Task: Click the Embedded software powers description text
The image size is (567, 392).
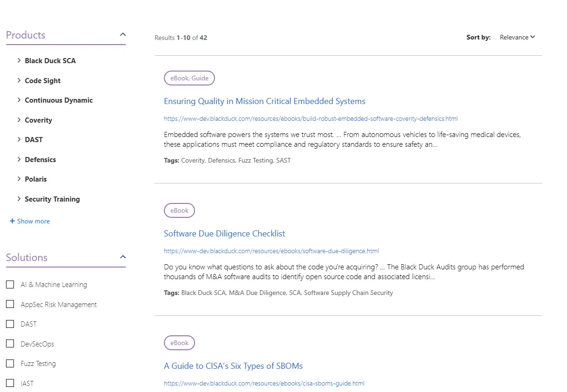Action: pyautogui.click(x=342, y=139)
